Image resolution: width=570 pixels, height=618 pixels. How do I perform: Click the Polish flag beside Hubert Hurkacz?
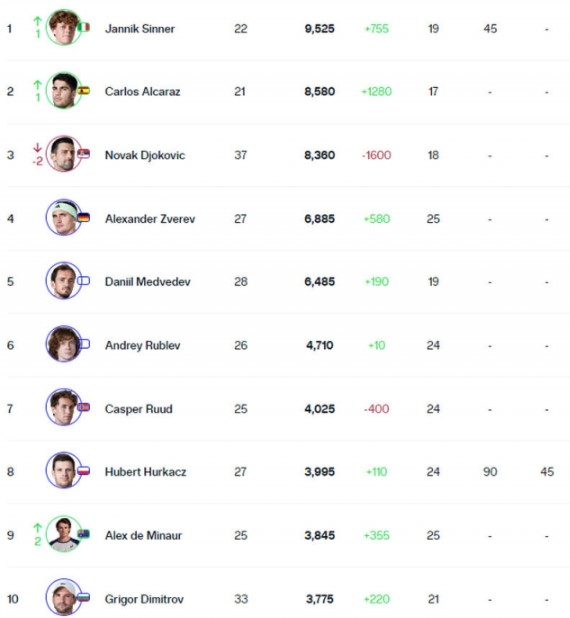coord(83,471)
